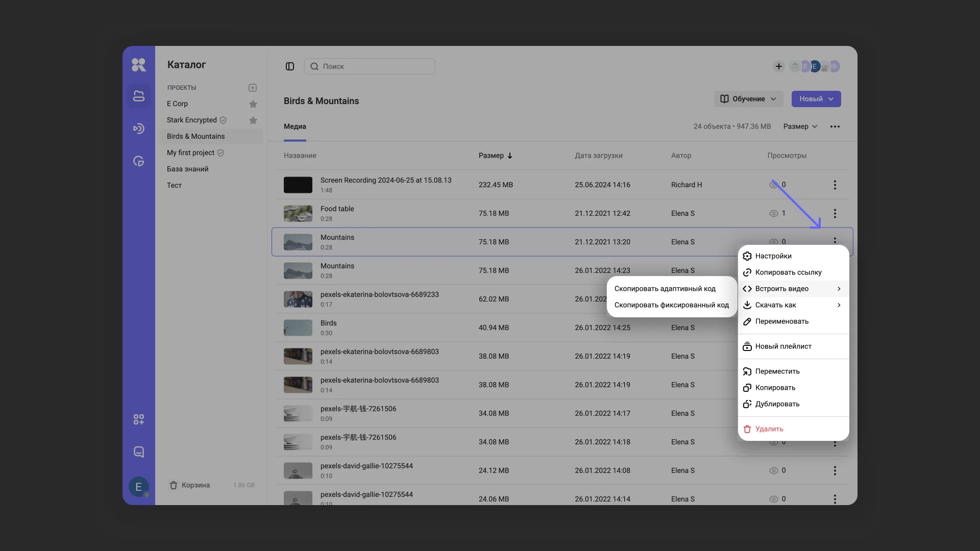Image resolution: width=980 pixels, height=551 pixels.
Task: Open the apps grid icon in left rail
Action: pos(138,419)
